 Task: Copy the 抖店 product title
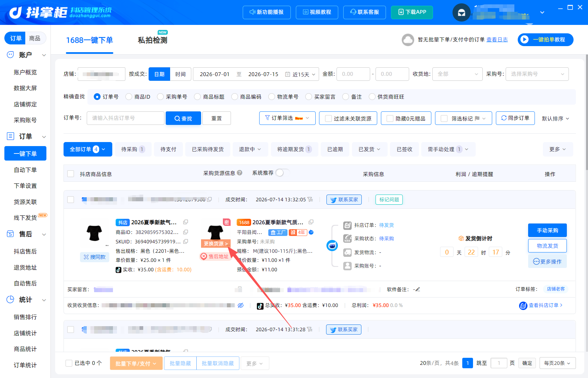click(x=186, y=222)
